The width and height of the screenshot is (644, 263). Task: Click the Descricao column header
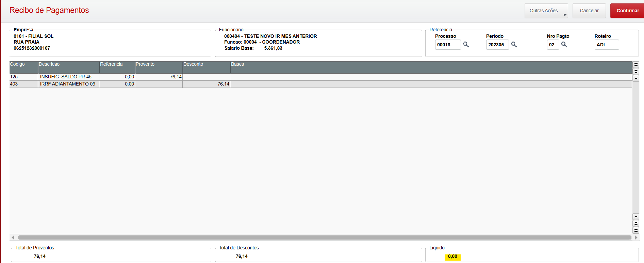[68, 67]
